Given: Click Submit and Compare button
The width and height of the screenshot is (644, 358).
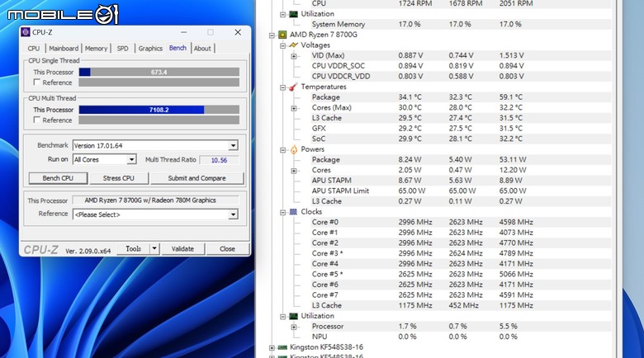Looking at the screenshot, I should [x=197, y=178].
